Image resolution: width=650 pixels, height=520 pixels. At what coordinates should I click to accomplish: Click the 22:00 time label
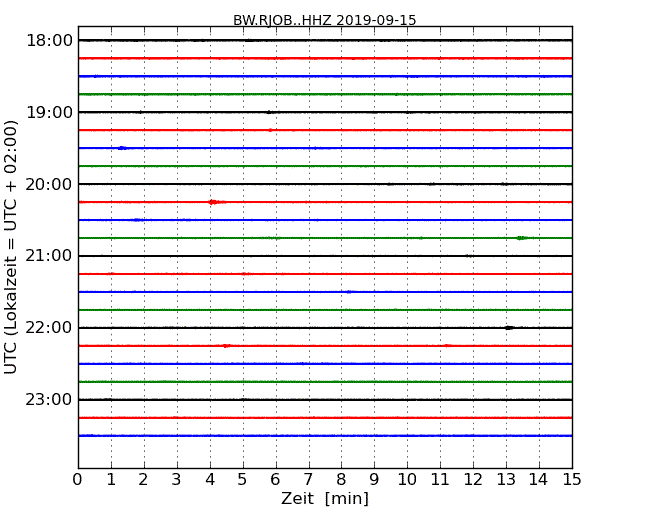(49, 328)
